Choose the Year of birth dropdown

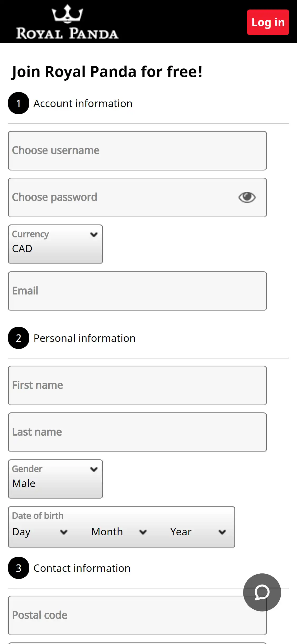[198, 532]
